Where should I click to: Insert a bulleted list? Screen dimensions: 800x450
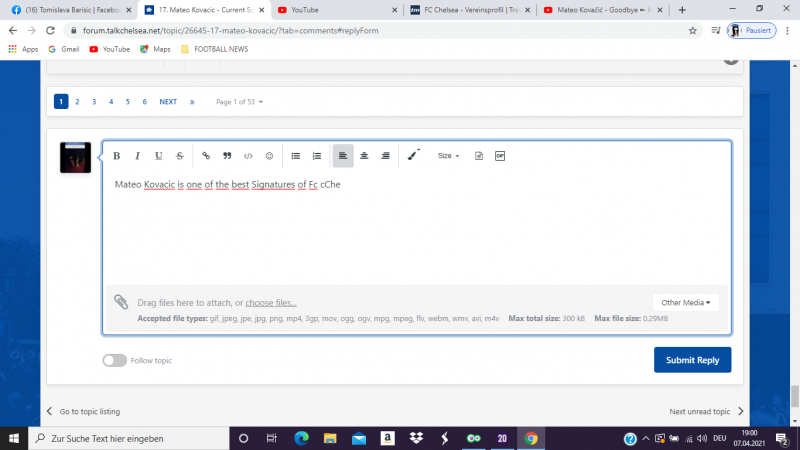coord(295,156)
